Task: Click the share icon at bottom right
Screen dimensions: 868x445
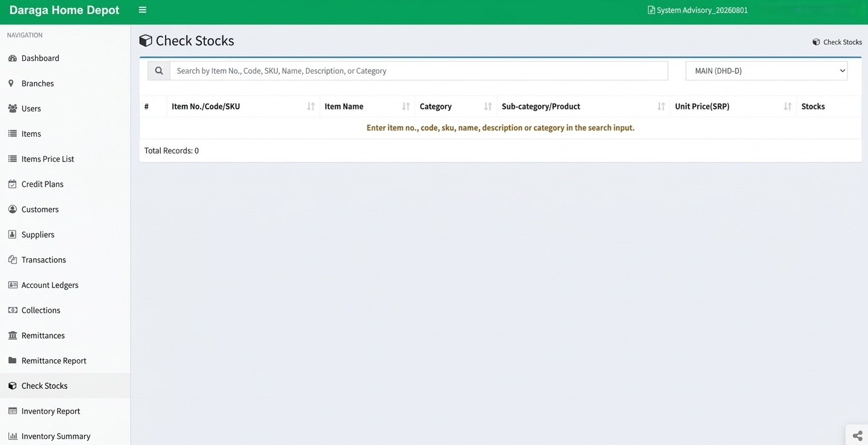Action: [x=857, y=435]
